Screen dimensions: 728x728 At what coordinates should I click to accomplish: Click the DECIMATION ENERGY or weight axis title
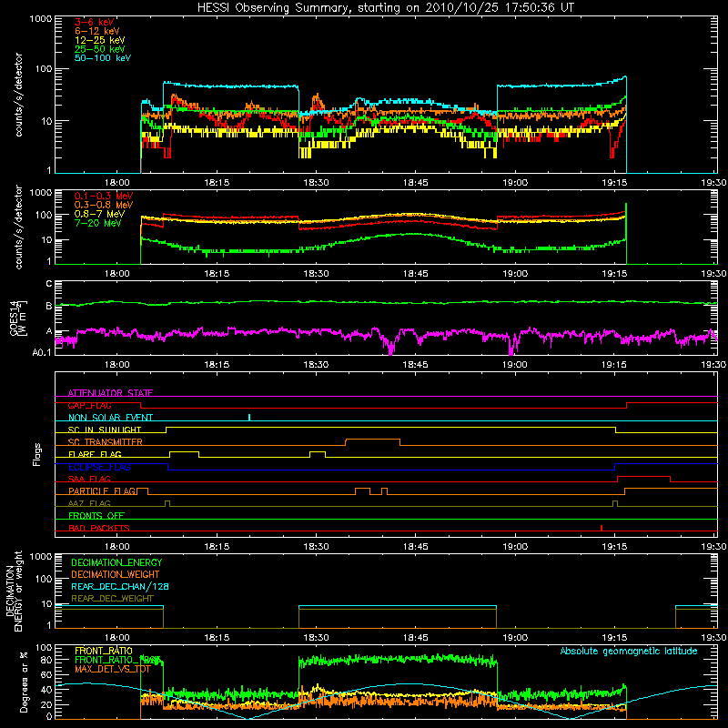(x=14, y=591)
